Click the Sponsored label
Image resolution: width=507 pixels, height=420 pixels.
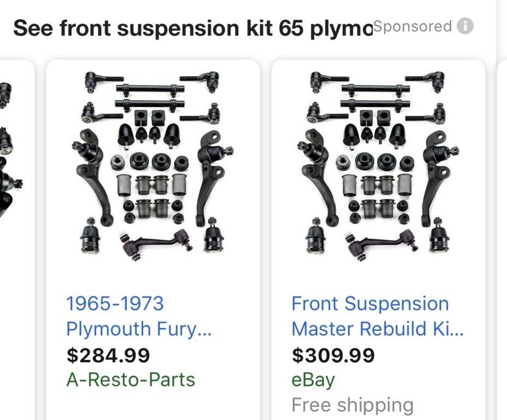412,26
